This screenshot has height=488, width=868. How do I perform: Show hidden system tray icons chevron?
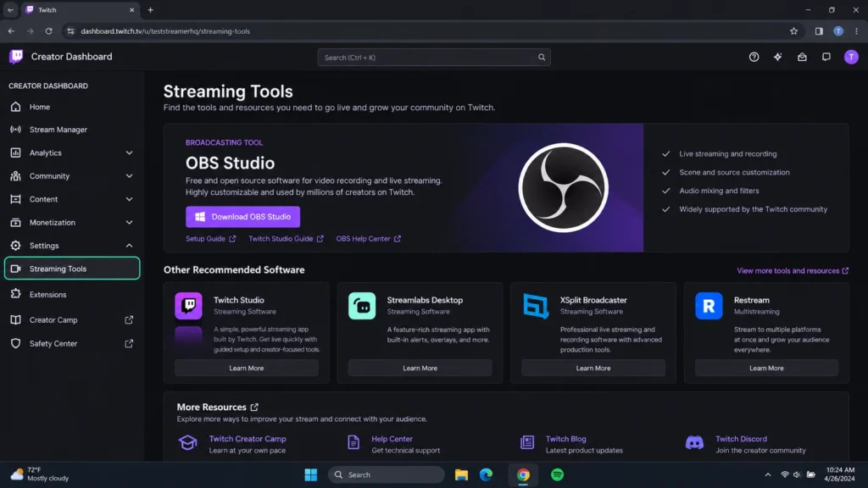pos(768,474)
